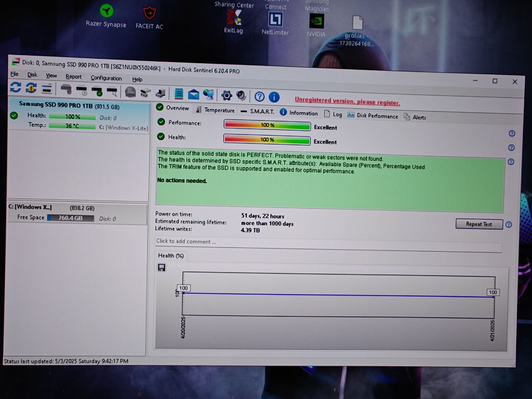Click the refresh icon with yellow warning sign

31,88
